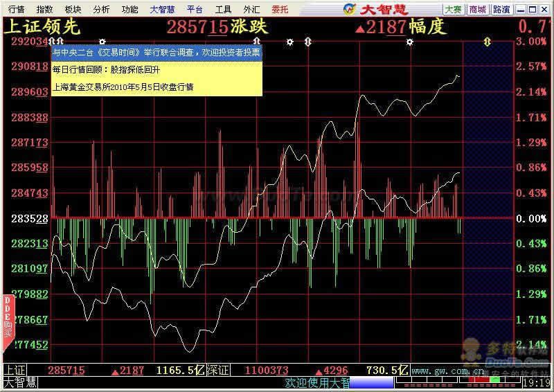Image resolution: width=554 pixels, height=392 pixels.
Task: Open the 指数 menu
Action: (x=44, y=9)
